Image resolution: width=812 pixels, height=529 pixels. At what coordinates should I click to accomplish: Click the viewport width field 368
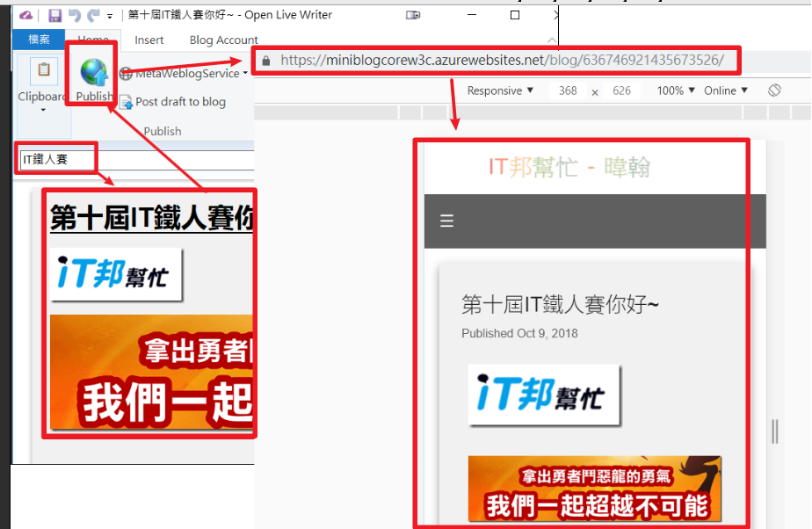(568, 91)
